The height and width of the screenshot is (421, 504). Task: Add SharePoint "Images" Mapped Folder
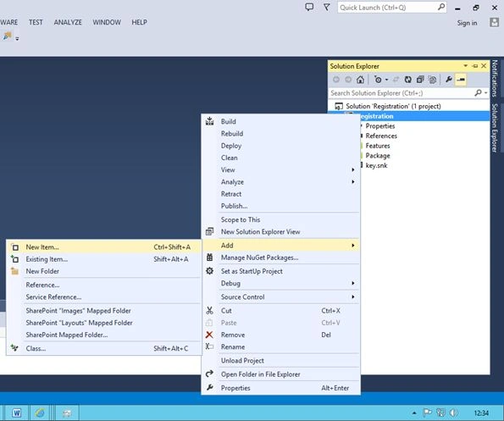click(104, 310)
